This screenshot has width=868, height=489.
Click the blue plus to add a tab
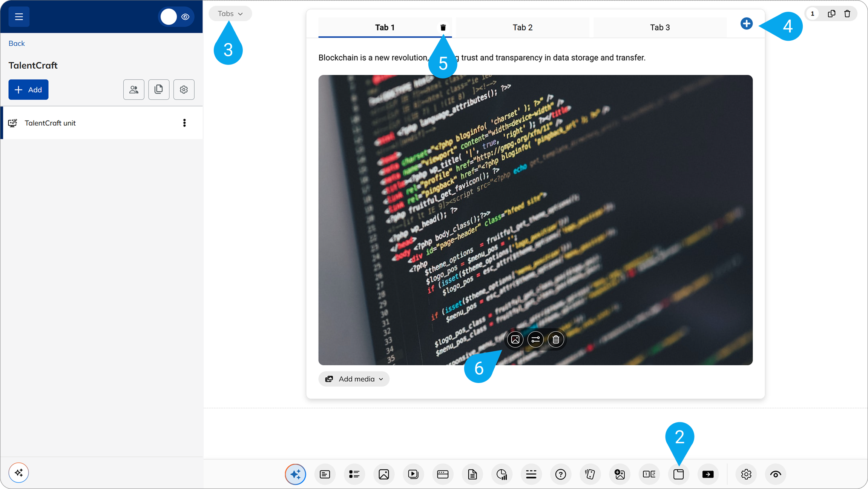point(746,24)
